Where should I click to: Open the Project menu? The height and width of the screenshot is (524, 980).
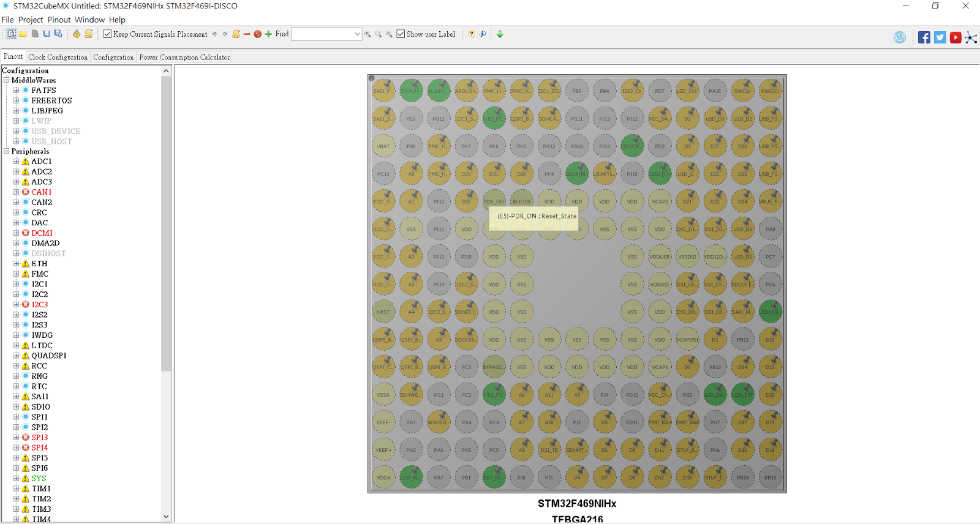point(31,20)
